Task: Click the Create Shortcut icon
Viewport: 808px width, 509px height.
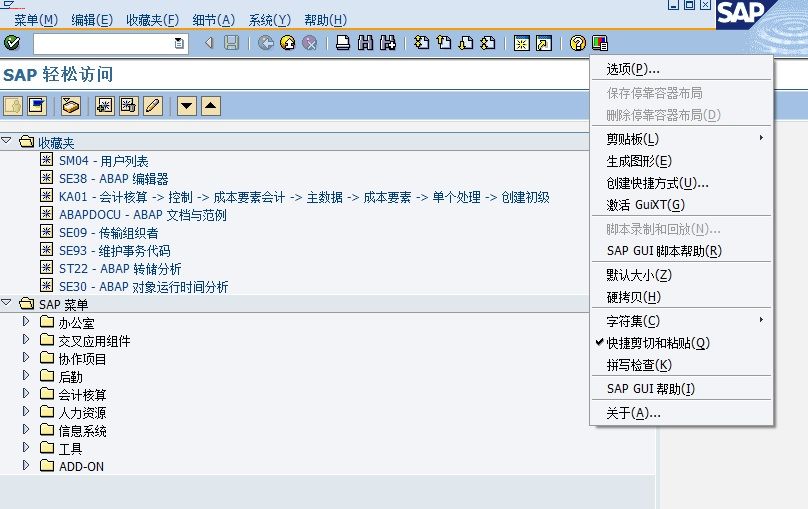Action: (x=544, y=43)
